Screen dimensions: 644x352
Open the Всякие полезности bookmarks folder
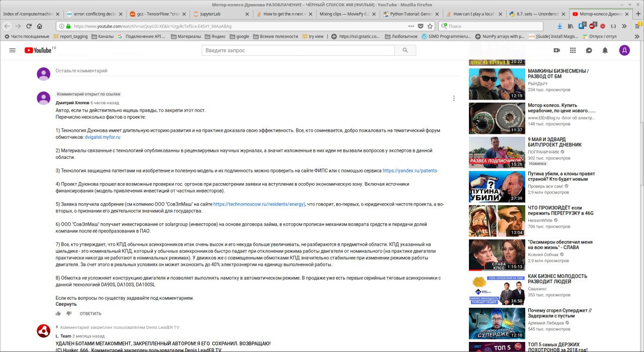click(x=276, y=36)
